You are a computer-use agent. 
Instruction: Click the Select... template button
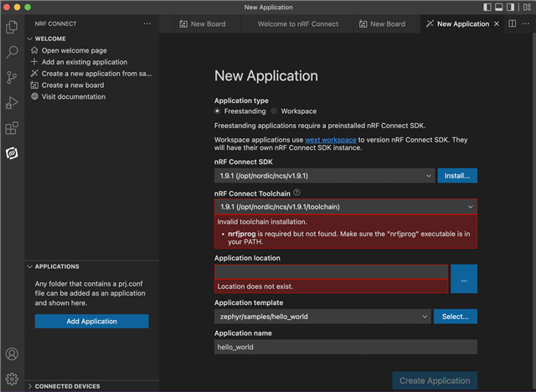pos(456,317)
